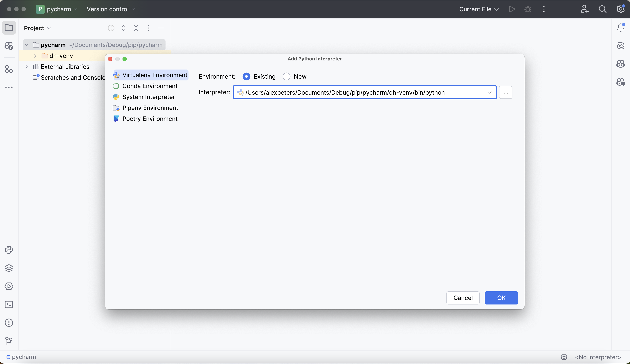Click the Search Everywhere magnifier icon
The width and height of the screenshot is (630, 364).
(602, 9)
